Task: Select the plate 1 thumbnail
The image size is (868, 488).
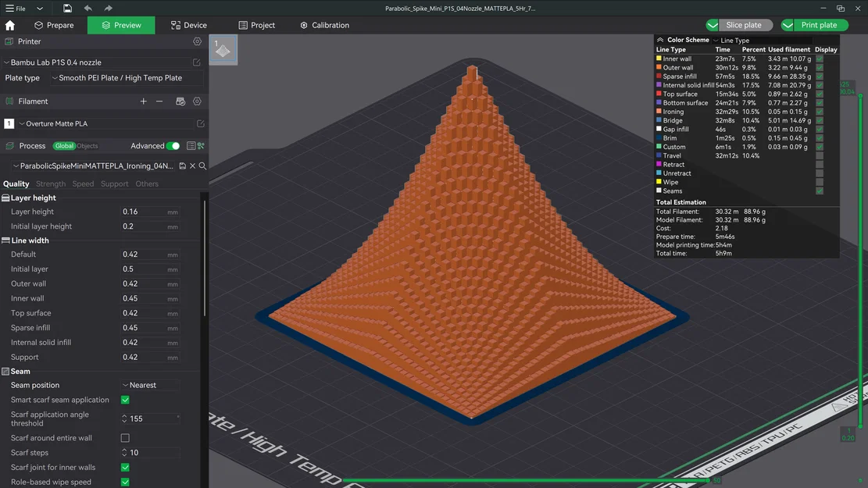Action: click(223, 50)
